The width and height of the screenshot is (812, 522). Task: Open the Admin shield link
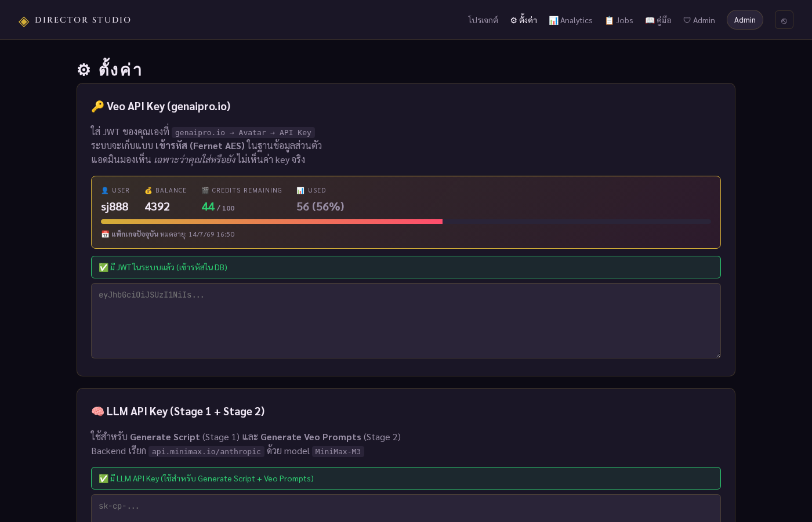[x=699, y=20]
